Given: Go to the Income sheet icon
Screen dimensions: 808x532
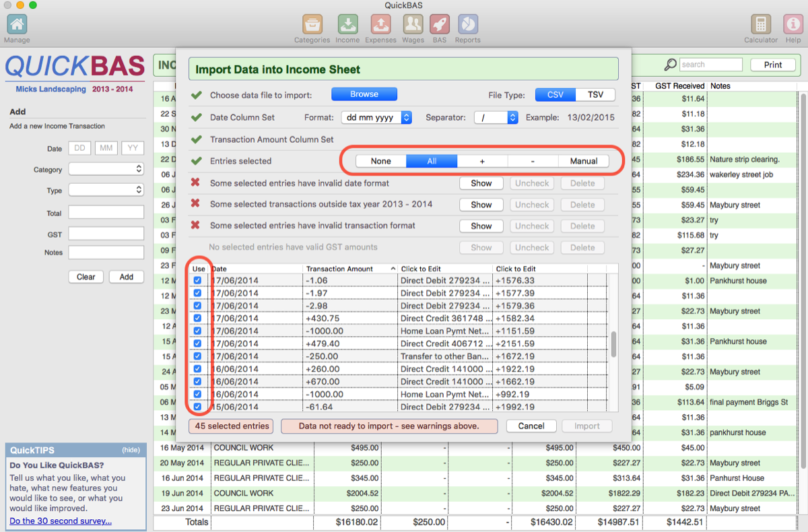Looking at the screenshot, I should coord(347,25).
